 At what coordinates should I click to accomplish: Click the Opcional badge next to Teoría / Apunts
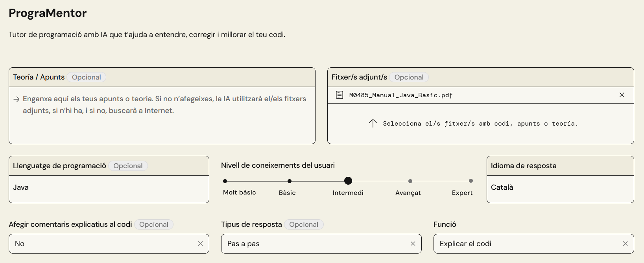[87, 77]
